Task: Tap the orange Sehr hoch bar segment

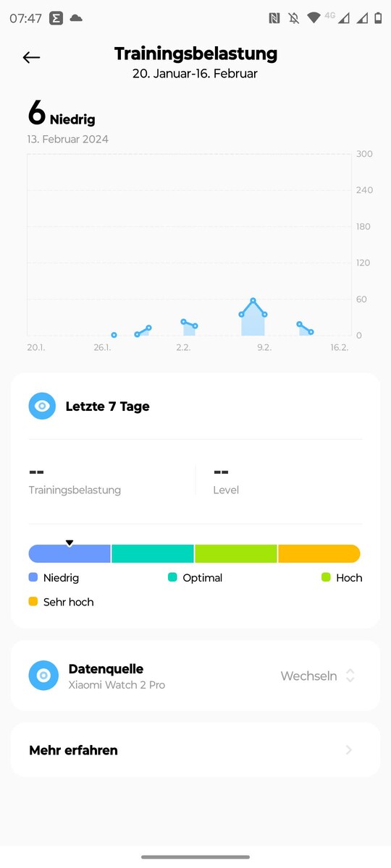Action: coord(319,553)
